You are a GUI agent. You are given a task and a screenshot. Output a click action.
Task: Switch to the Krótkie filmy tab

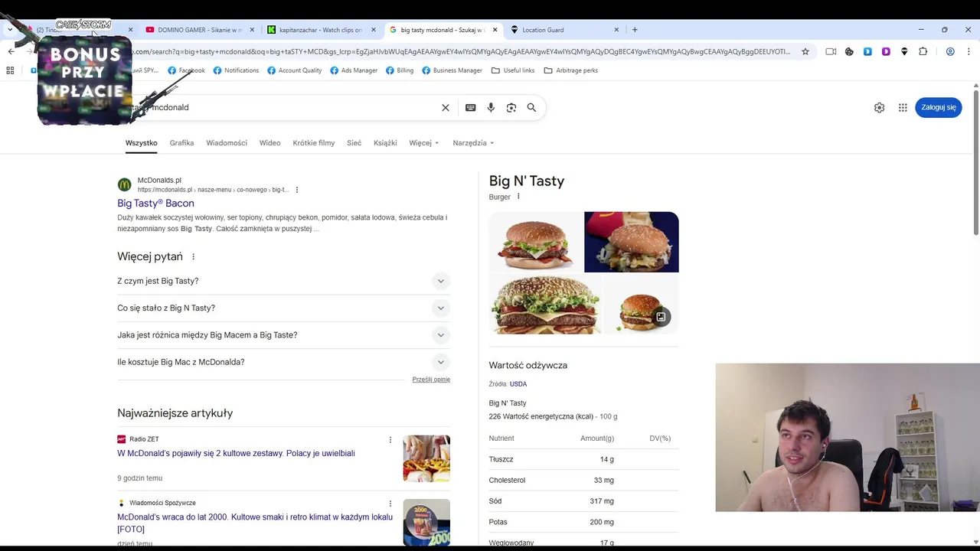314,143
